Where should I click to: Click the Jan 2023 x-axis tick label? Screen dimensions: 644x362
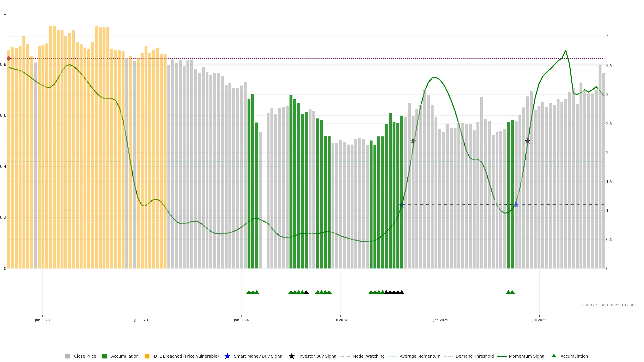tap(42, 320)
